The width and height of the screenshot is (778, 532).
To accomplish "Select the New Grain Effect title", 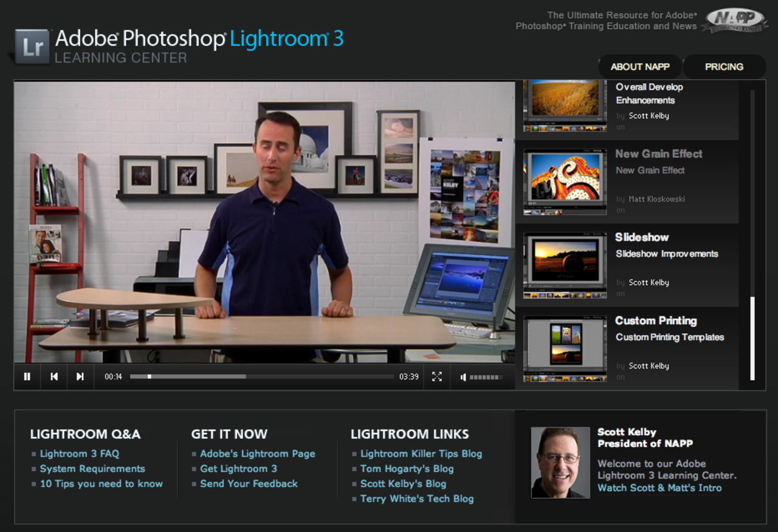I will pos(659,154).
